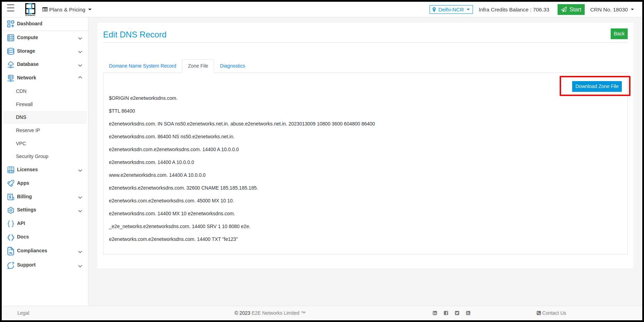Image resolution: width=644 pixels, height=322 pixels.
Task: Click the Settings gear icon
Action: (11, 210)
